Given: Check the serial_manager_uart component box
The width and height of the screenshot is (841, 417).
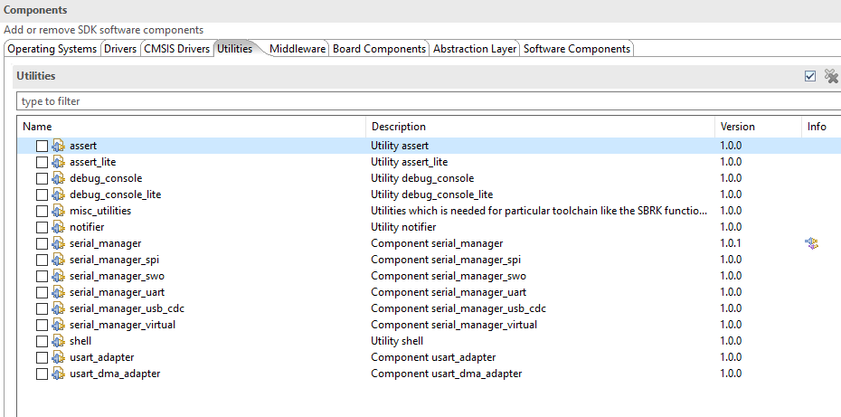Looking at the screenshot, I should point(42,292).
